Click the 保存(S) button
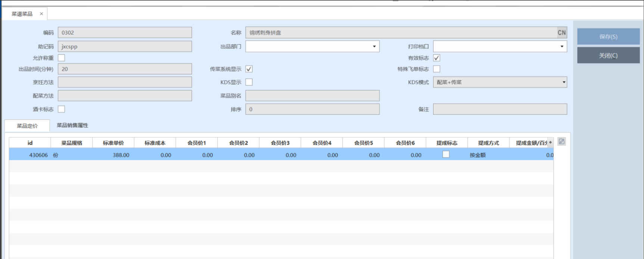The width and height of the screenshot is (644, 259). coord(608,37)
